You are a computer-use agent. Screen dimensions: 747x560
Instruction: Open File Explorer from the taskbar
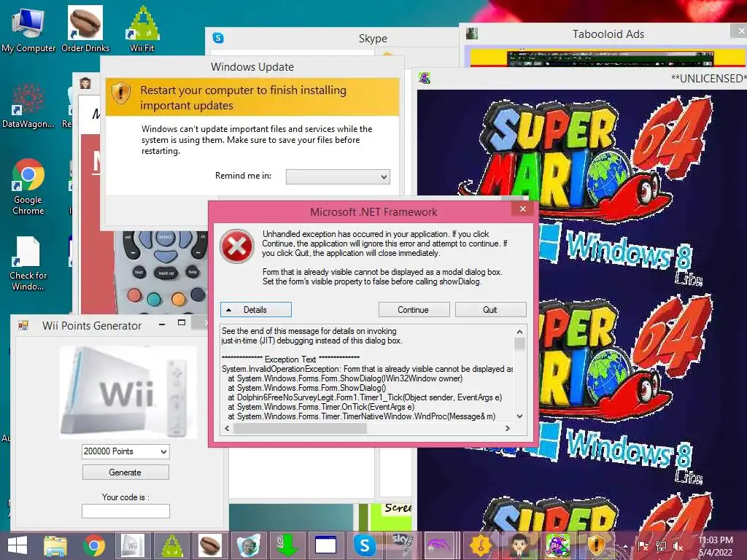(x=55, y=545)
